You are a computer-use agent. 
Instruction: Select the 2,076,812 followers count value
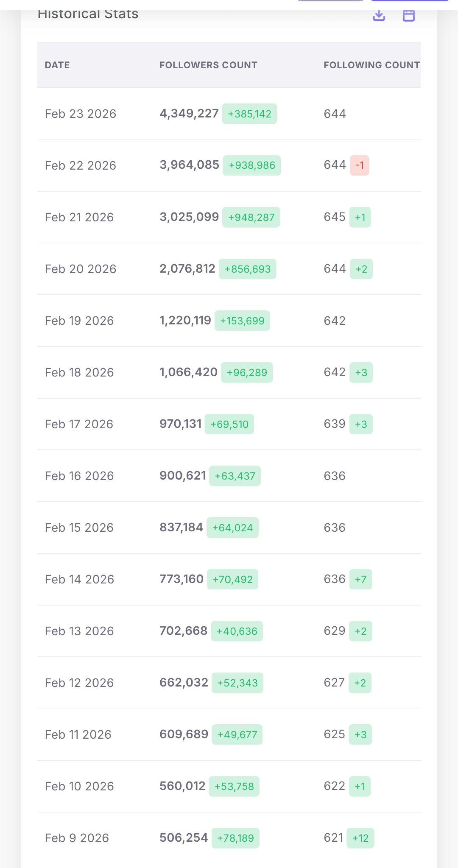(187, 269)
